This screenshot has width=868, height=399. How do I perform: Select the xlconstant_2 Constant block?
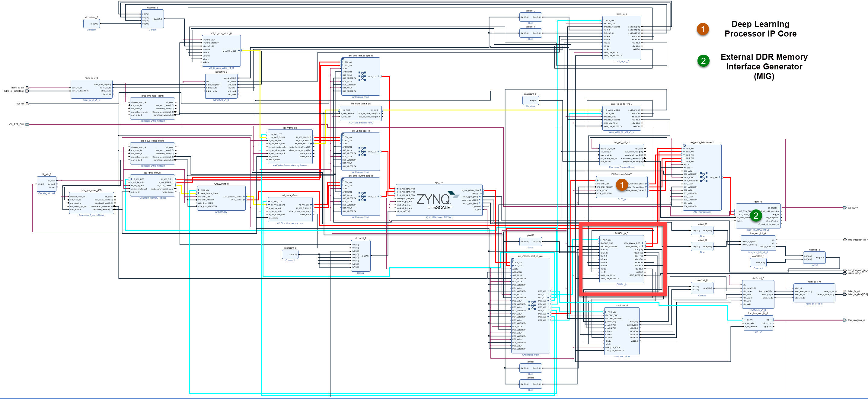[x=91, y=24]
